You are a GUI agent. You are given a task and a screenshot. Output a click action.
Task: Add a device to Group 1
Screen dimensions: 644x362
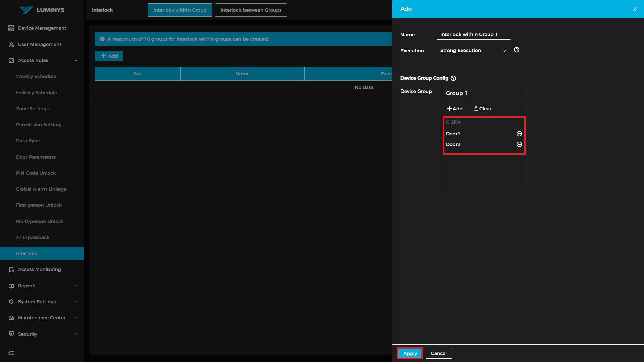(x=454, y=109)
